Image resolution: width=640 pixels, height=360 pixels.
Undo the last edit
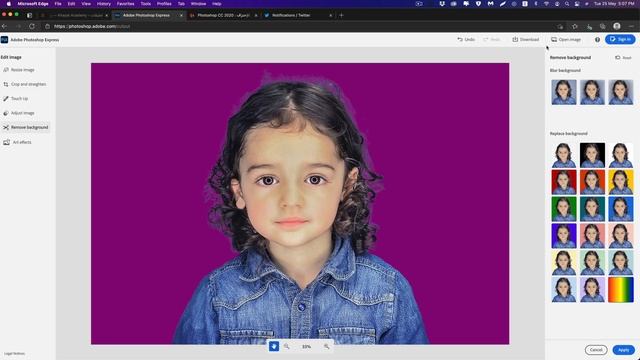466,40
